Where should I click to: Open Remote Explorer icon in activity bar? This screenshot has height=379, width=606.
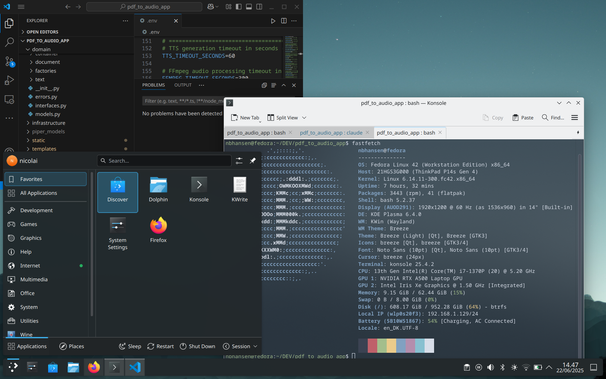(9, 99)
